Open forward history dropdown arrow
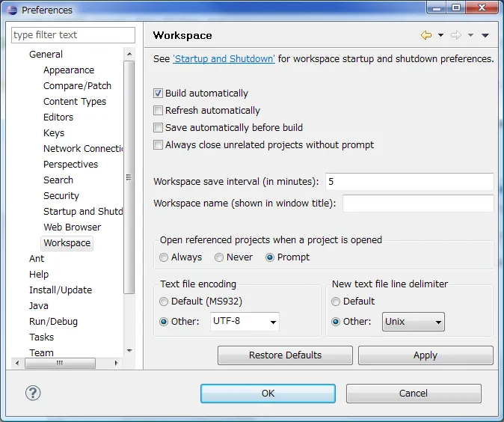Image resolution: width=504 pixels, height=422 pixels. tap(470, 35)
